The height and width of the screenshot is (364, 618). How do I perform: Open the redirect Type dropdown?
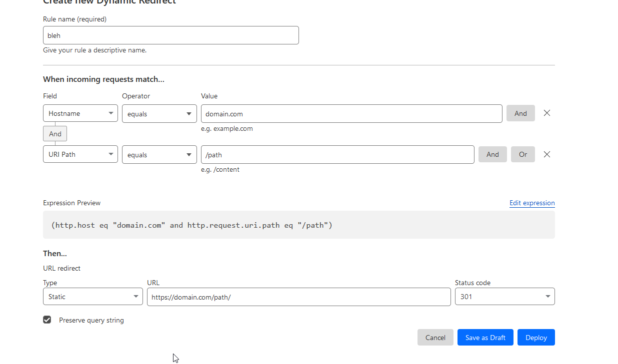93,297
